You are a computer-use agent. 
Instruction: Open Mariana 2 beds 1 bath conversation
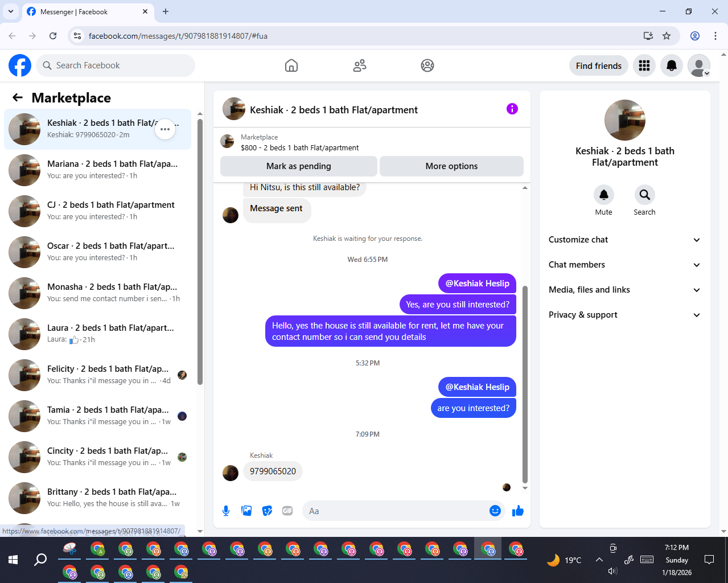(x=98, y=170)
